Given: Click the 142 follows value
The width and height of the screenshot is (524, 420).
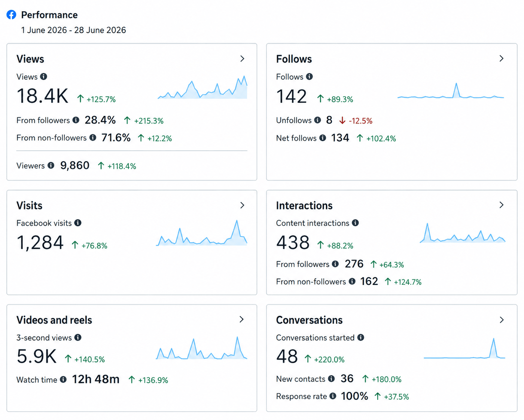Looking at the screenshot, I should point(292,96).
